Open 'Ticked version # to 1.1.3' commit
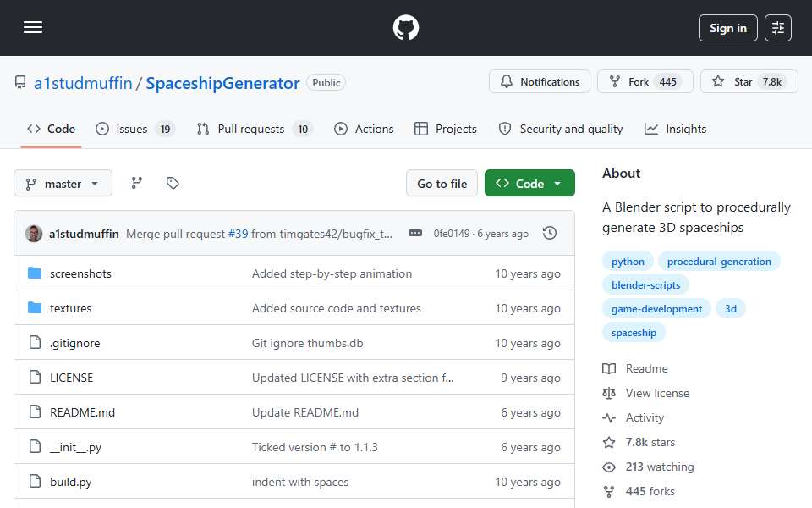Screen dimensions: 812x508 (x=315, y=447)
